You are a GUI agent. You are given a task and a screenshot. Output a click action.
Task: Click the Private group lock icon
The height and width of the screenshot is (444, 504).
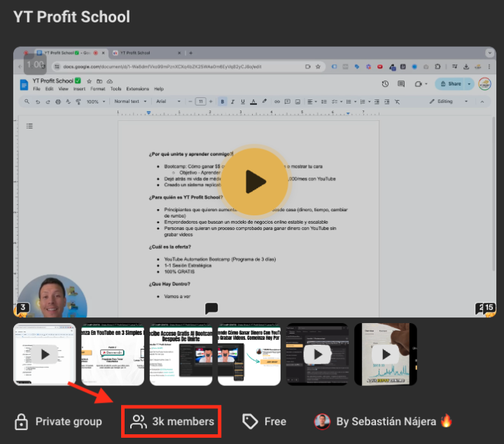point(21,422)
